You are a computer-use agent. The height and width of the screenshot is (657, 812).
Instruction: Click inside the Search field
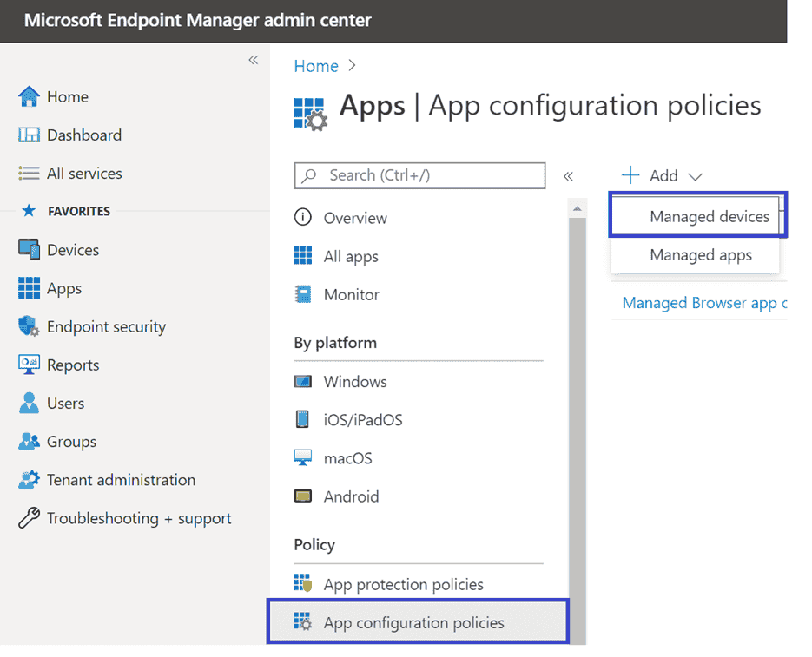[x=419, y=175]
